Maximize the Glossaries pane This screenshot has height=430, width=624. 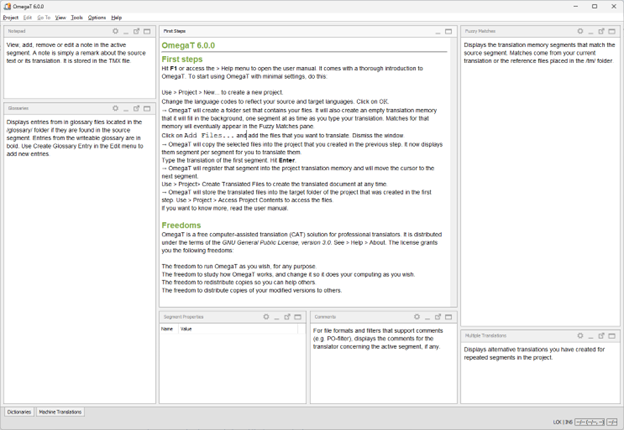[147, 108]
